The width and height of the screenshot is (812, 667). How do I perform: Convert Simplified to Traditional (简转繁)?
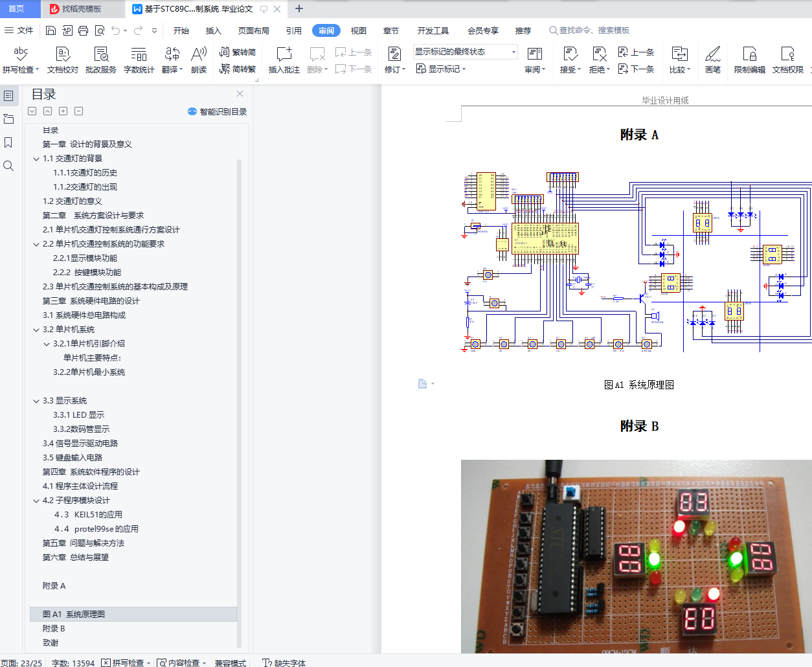(x=238, y=69)
